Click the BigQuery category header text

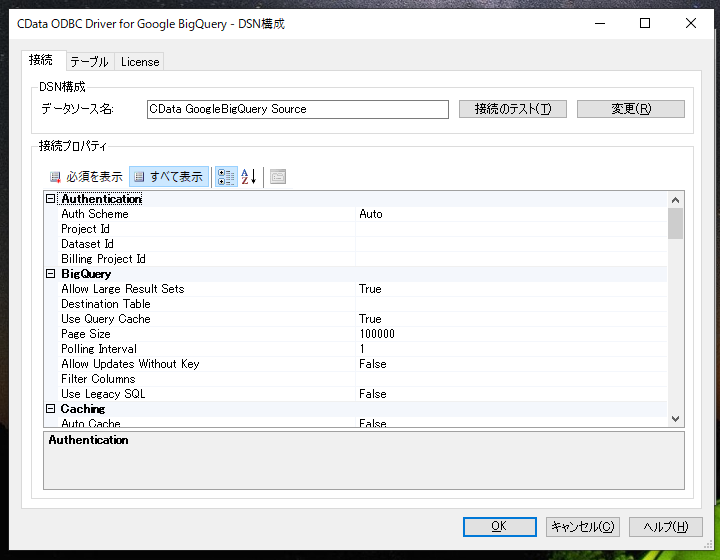(x=86, y=274)
